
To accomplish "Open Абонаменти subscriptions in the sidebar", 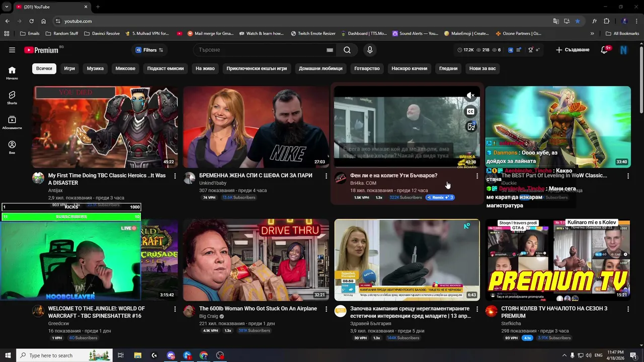I will [x=12, y=122].
